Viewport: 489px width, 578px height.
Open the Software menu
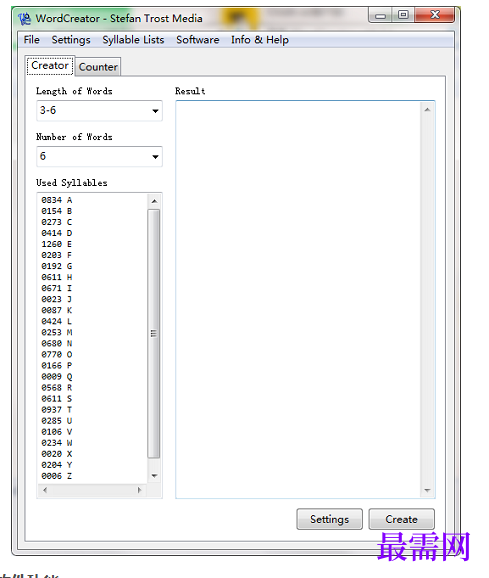[x=198, y=40]
